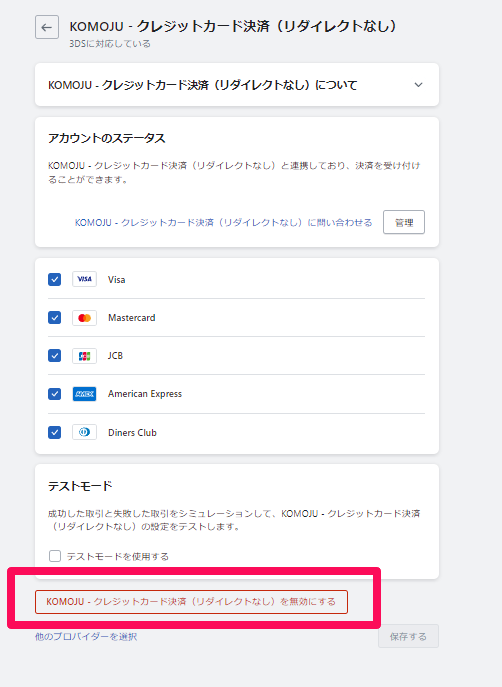Click the テストモード heading
Screen dimensions: 502x687
point(80,486)
